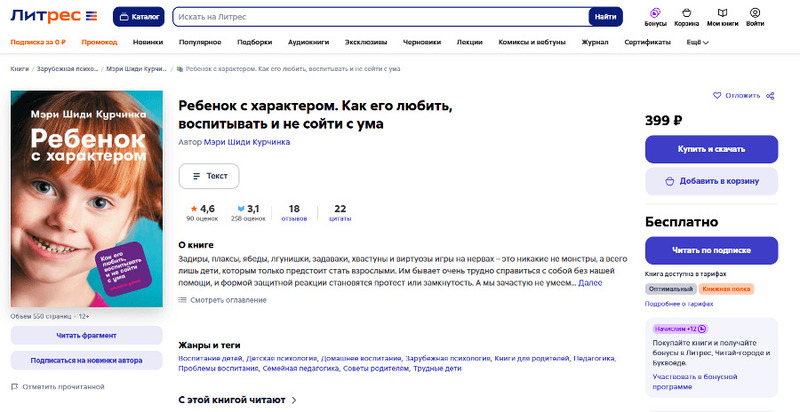The image size is (800, 412).
Task: Expand 'С этой книгой читают' chevron
Action: pos(294,400)
